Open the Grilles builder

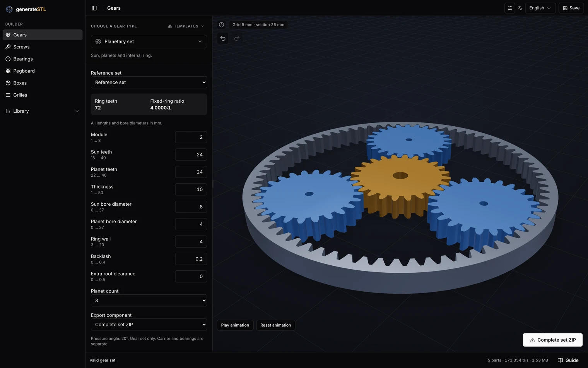pos(43,95)
